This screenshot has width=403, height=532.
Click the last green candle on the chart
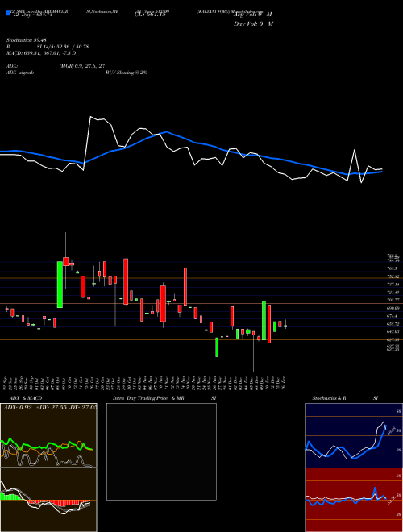285,326
